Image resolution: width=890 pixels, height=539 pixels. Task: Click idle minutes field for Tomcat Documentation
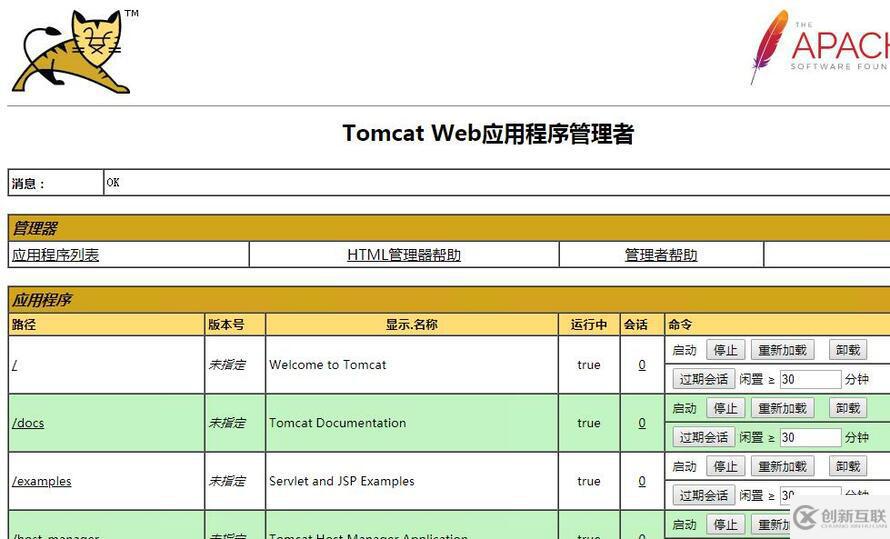(x=811, y=437)
